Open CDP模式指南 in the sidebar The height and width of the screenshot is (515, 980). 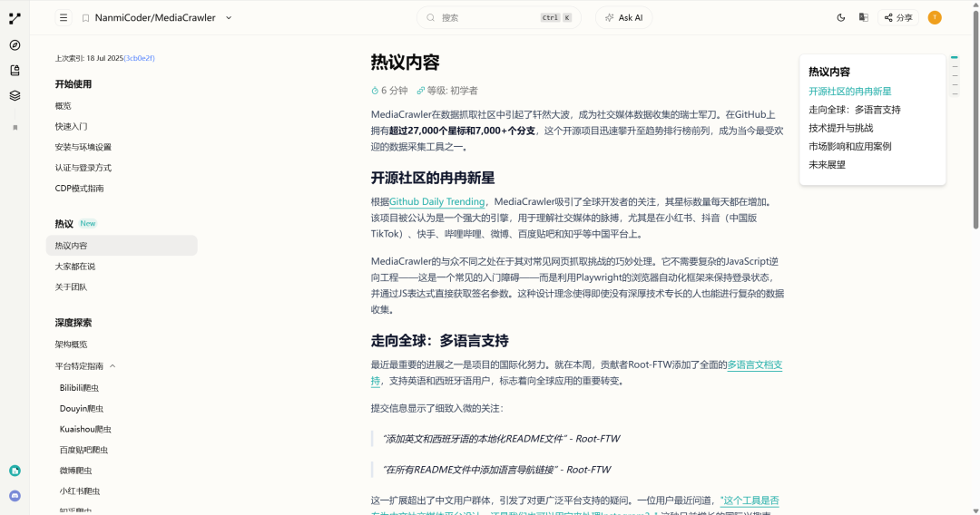(x=79, y=189)
